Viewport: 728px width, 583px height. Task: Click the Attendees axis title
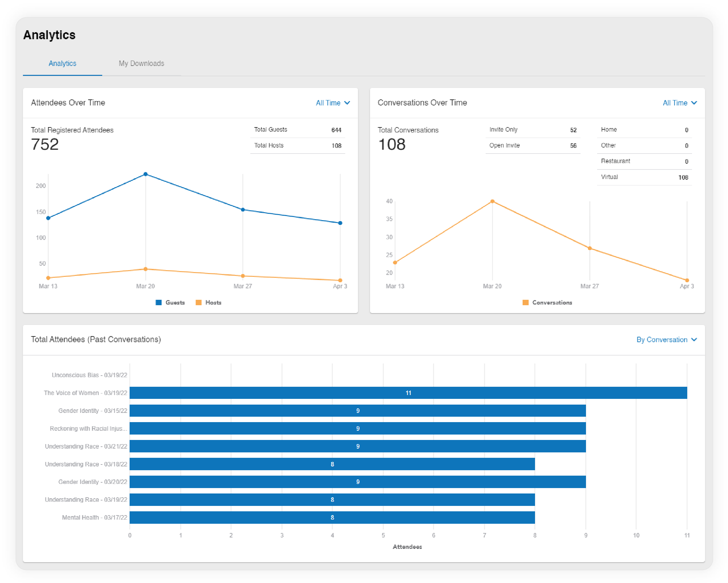(x=407, y=546)
